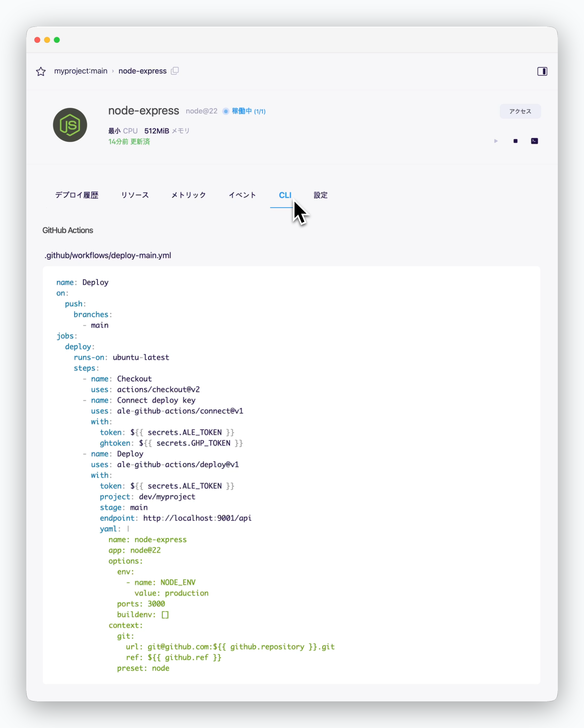Screen dimensions: 584x728
Task: Select the CLI tab
Action: click(285, 195)
